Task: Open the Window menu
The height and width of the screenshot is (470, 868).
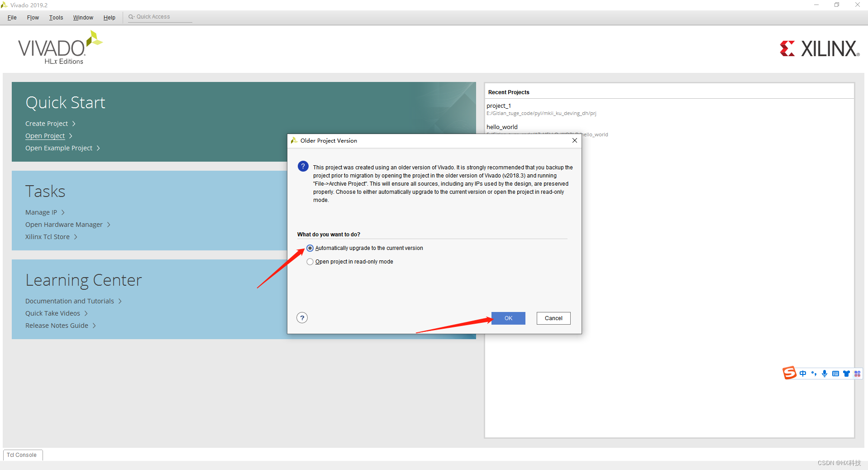Action: pos(83,18)
